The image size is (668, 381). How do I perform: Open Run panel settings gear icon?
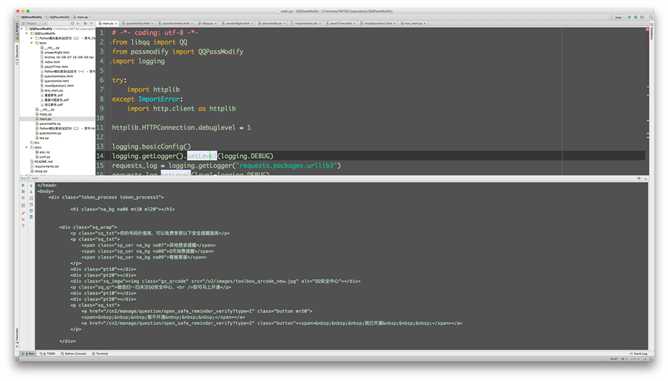tap(639, 179)
